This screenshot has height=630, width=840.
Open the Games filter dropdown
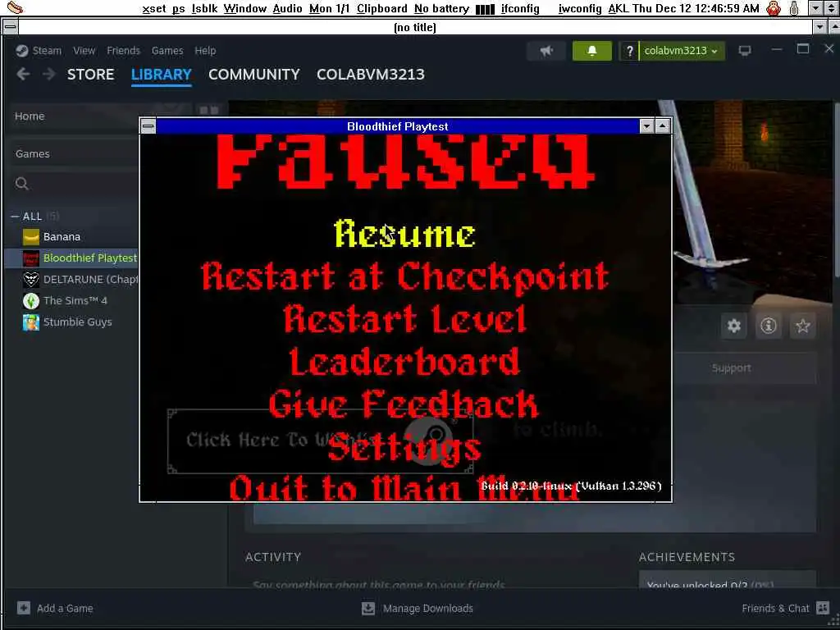(75, 153)
